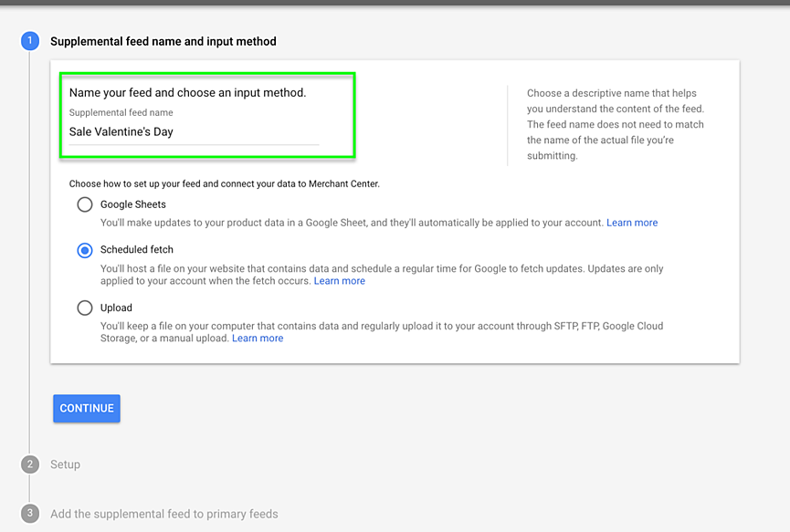
Task: Click the step 3 numbered circle
Action: (x=30, y=514)
